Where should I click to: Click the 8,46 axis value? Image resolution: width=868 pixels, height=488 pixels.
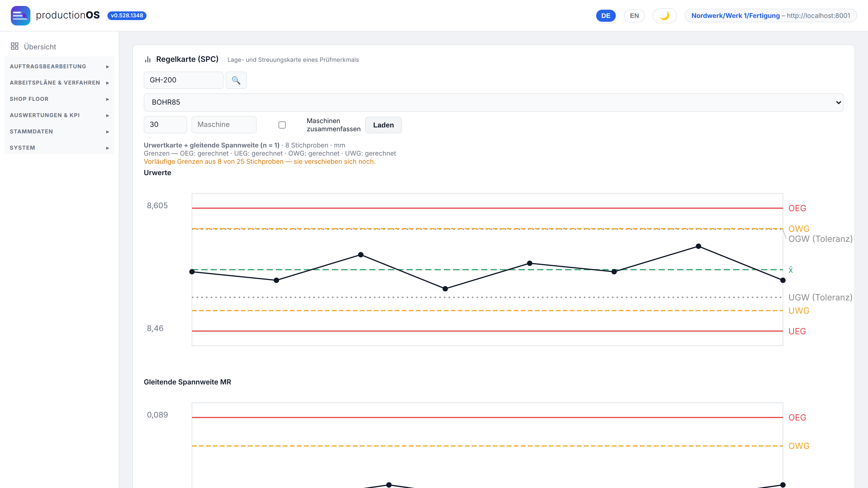[x=155, y=328]
